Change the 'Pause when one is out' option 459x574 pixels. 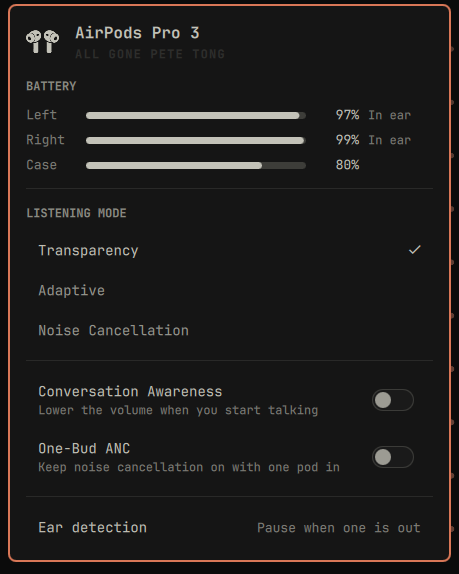coord(339,528)
